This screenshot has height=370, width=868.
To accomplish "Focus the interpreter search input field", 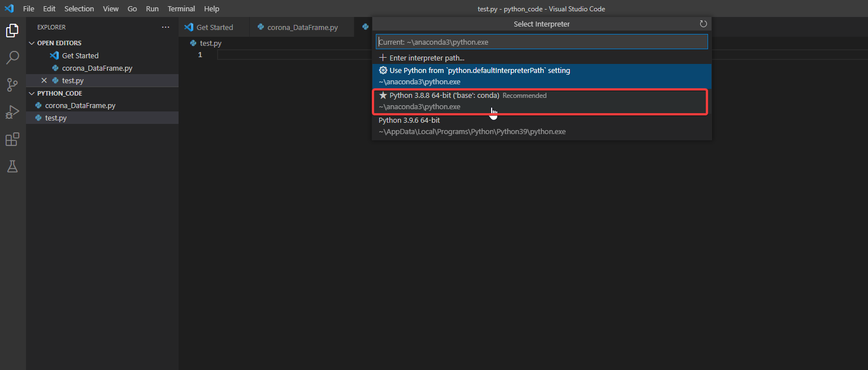I will pyautogui.click(x=542, y=42).
